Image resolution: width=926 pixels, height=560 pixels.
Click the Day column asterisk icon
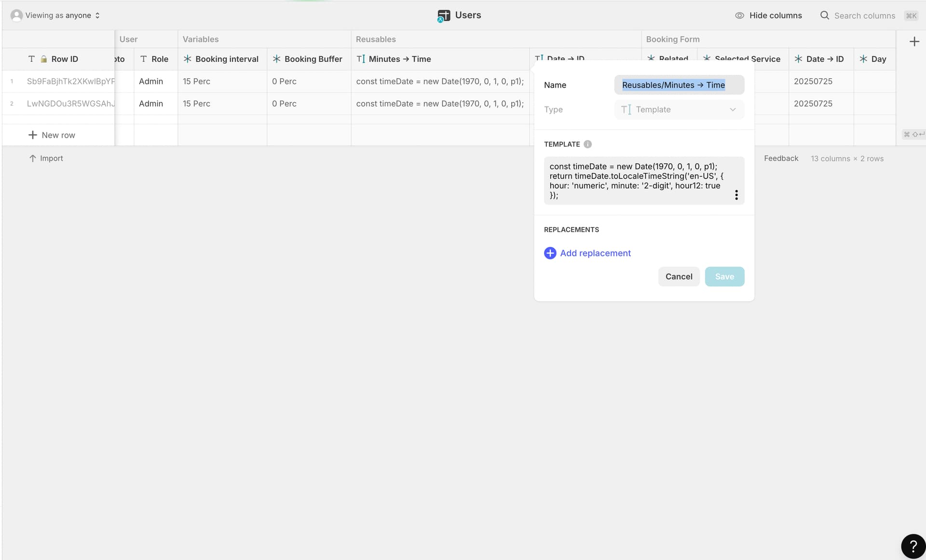[x=863, y=59]
